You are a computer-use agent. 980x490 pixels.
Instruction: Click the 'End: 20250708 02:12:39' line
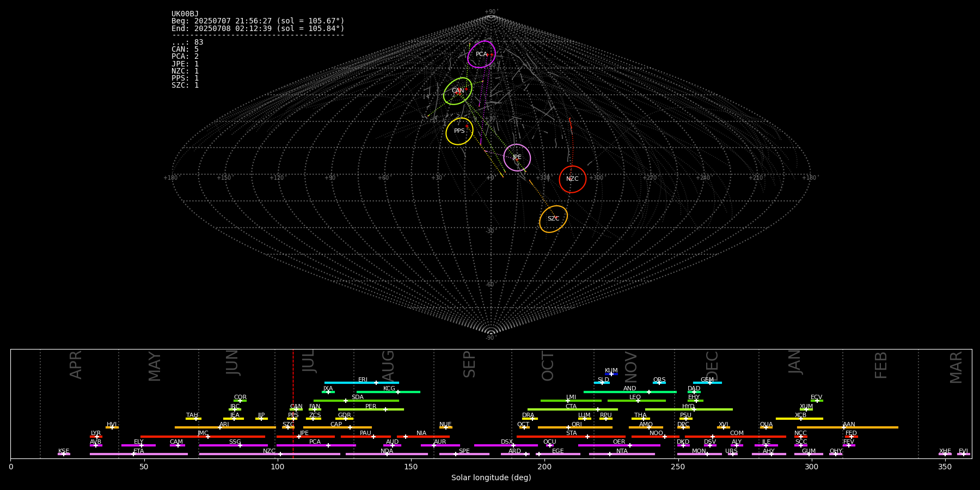point(258,28)
